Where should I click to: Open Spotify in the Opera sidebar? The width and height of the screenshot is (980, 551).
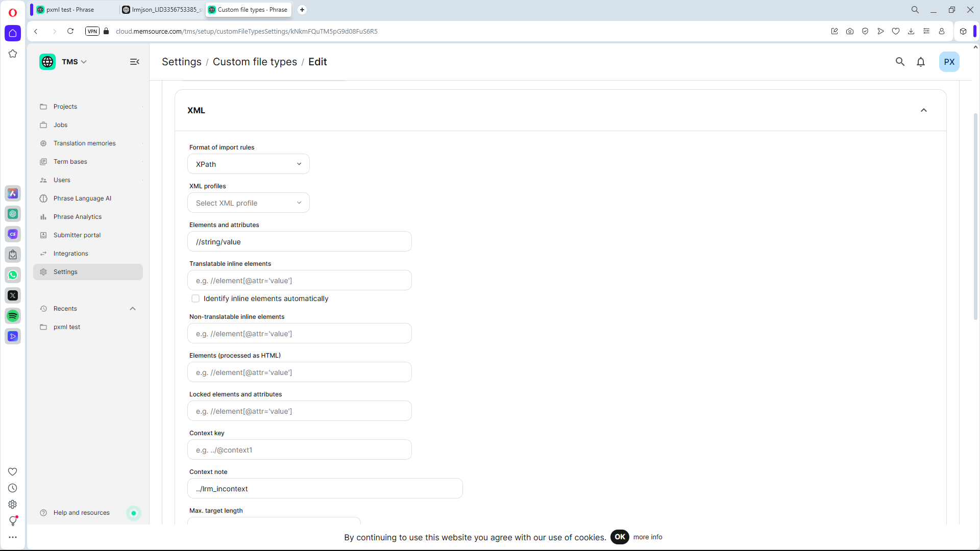[x=13, y=316]
